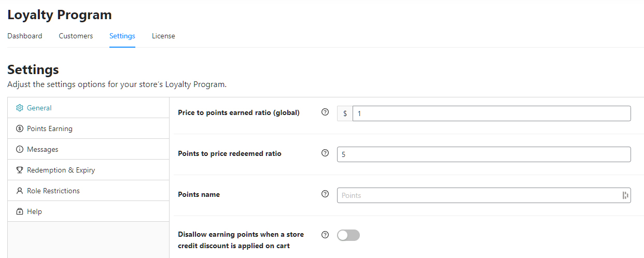Click help icon for price to points ratio

325,112
